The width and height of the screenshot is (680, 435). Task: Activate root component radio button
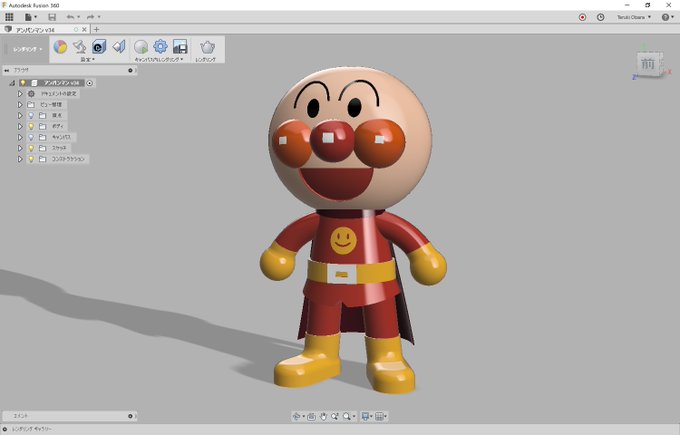90,83
